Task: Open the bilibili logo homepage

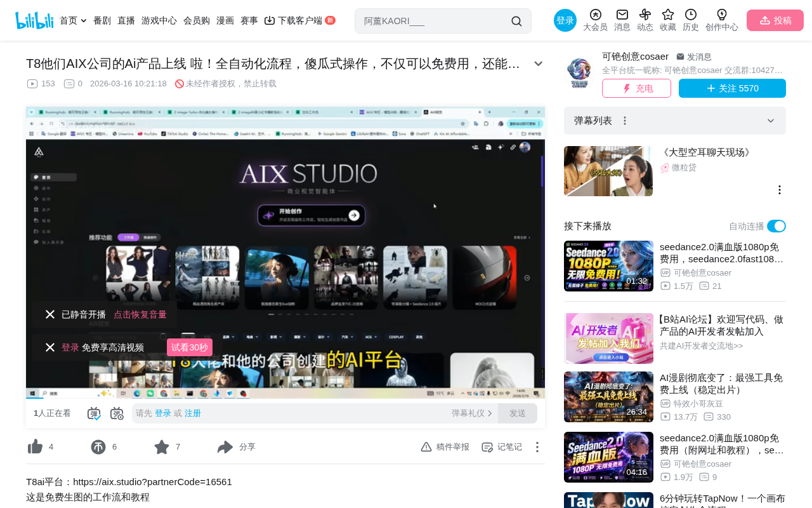Action: click(34, 20)
